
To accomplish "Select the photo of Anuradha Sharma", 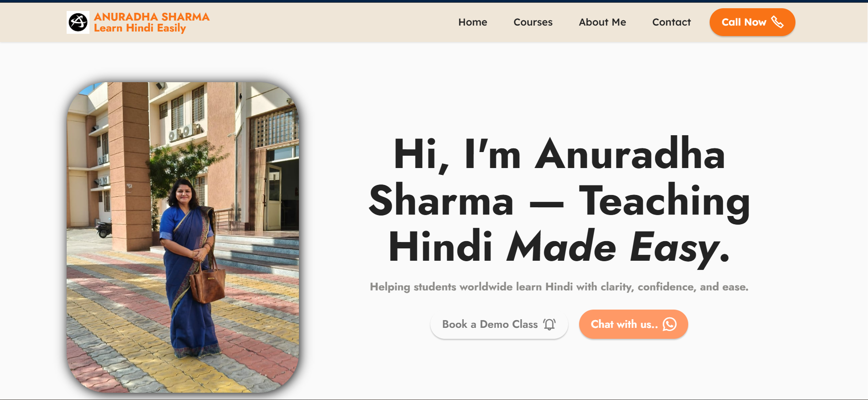I will 183,237.
